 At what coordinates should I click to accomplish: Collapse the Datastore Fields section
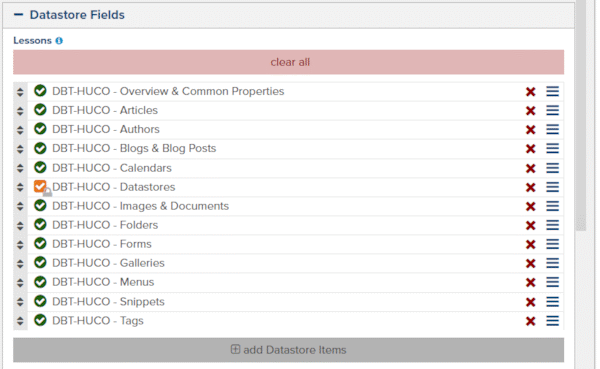[x=18, y=15]
